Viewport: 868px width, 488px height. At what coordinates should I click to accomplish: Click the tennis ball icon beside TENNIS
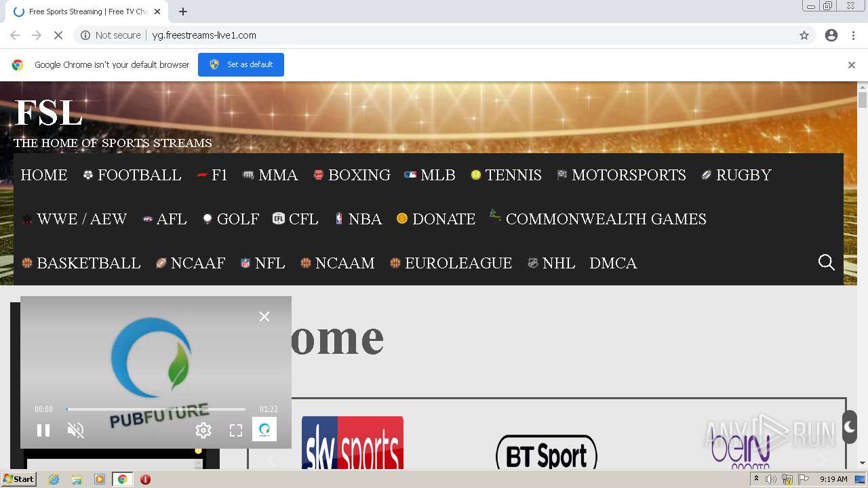click(476, 175)
